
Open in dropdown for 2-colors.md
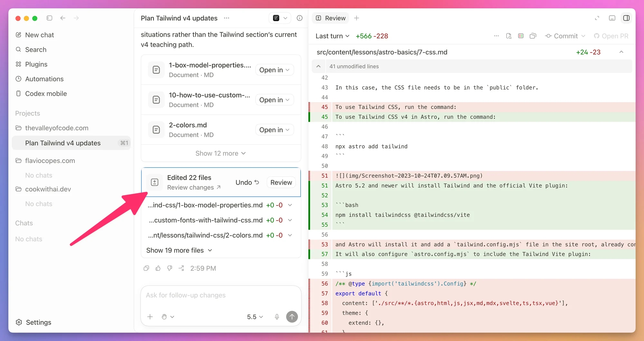coord(274,130)
